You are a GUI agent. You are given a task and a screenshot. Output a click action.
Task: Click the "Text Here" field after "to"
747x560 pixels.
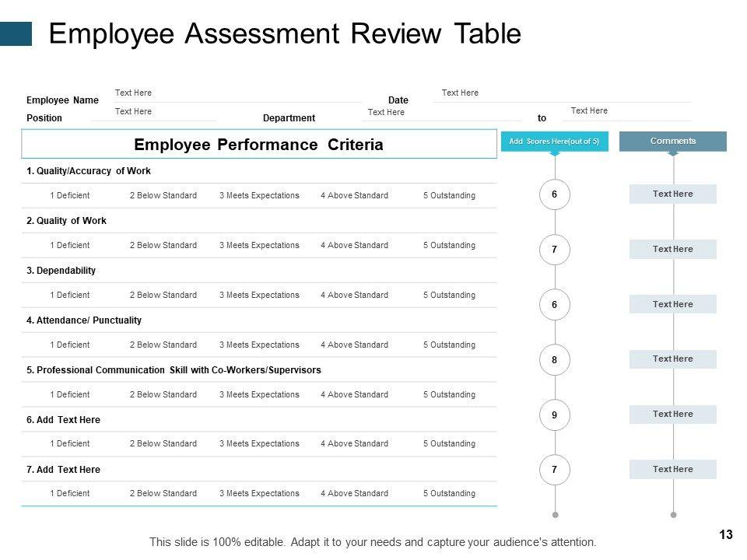coord(589,110)
